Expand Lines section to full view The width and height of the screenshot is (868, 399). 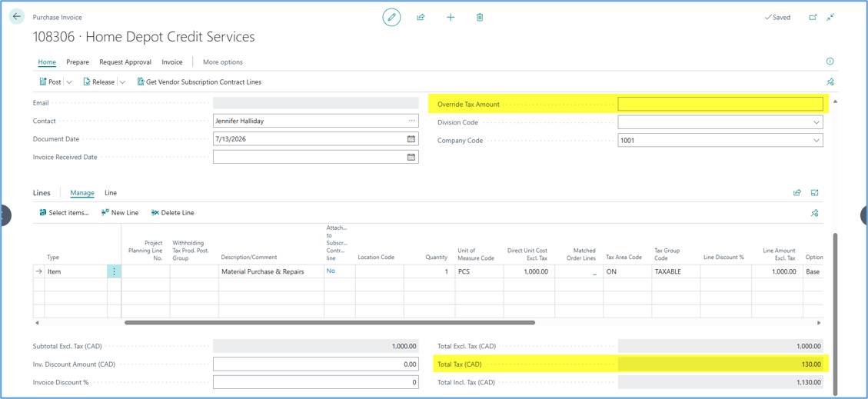815,193
